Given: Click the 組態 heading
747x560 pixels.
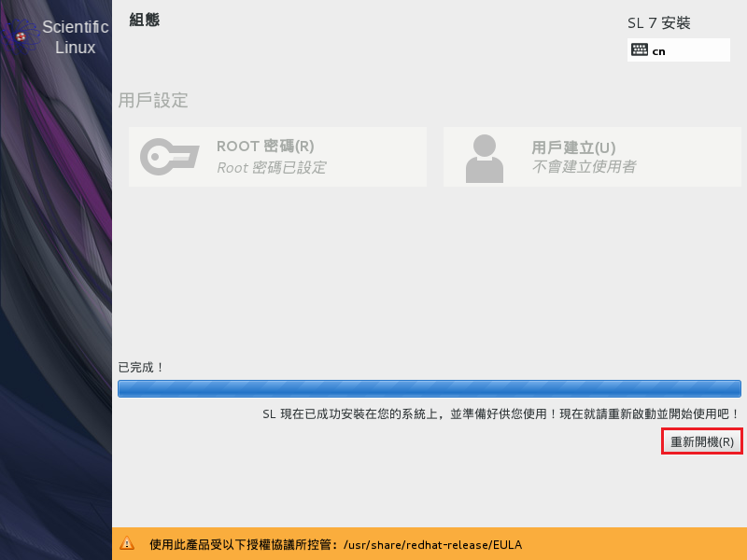Looking at the screenshot, I should pos(145,20).
